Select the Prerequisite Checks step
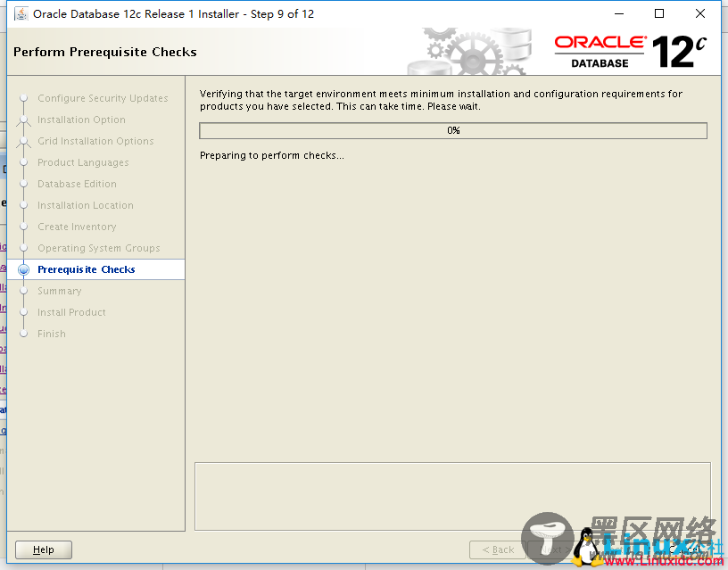728x570 pixels. tap(87, 269)
